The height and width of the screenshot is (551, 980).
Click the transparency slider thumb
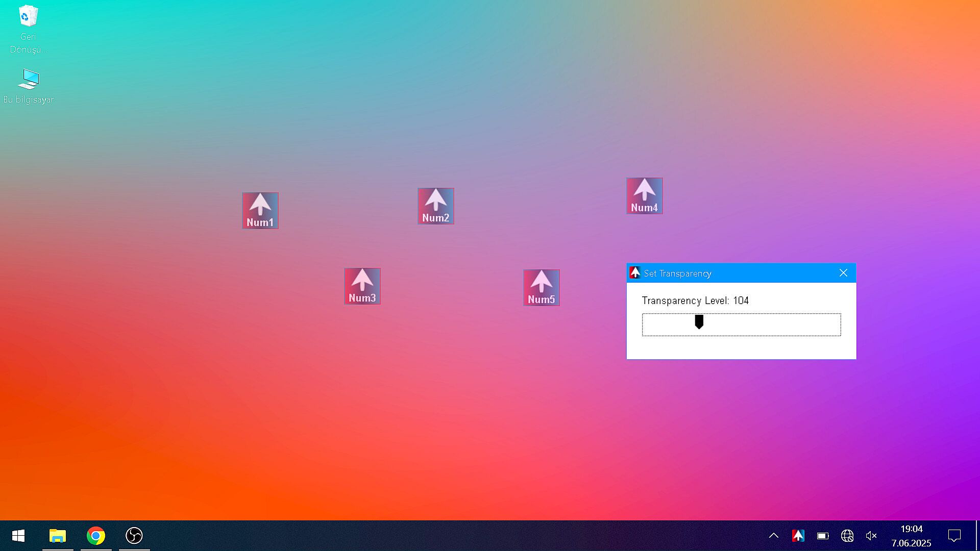click(x=699, y=321)
